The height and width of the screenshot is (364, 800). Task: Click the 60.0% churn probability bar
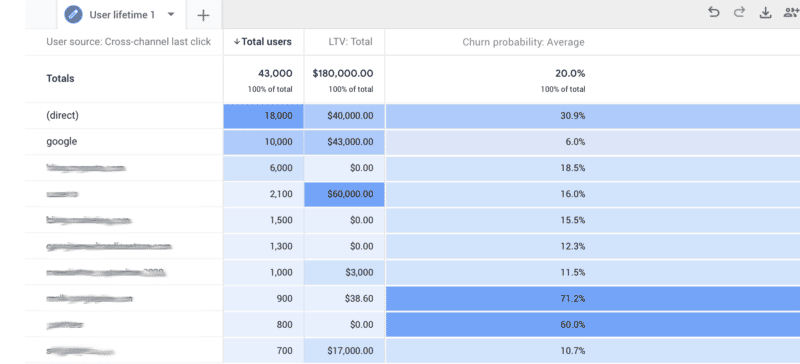[x=593, y=325]
